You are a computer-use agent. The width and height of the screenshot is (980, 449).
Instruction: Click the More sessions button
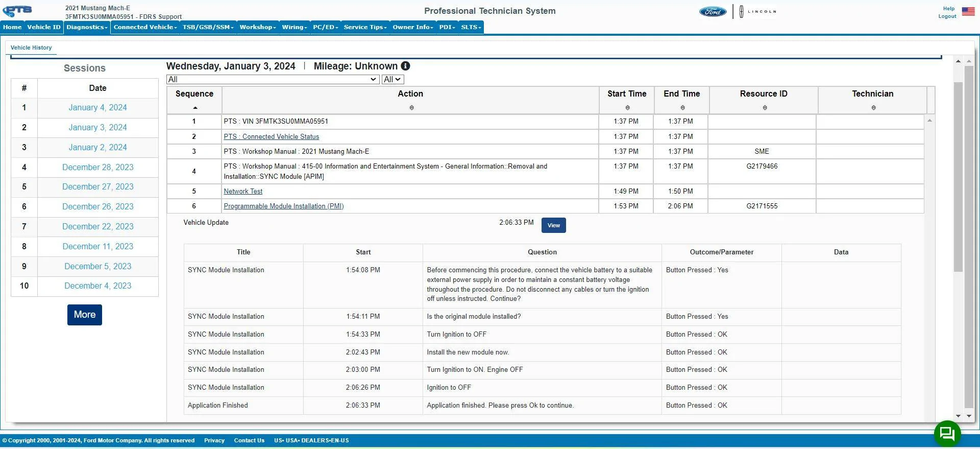(x=85, y=315)
